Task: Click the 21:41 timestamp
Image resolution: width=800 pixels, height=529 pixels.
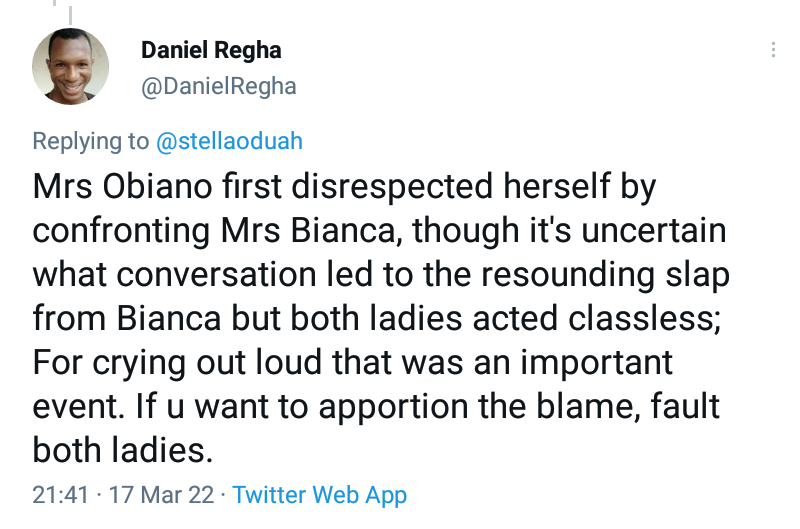Action: tap(61, 494)
